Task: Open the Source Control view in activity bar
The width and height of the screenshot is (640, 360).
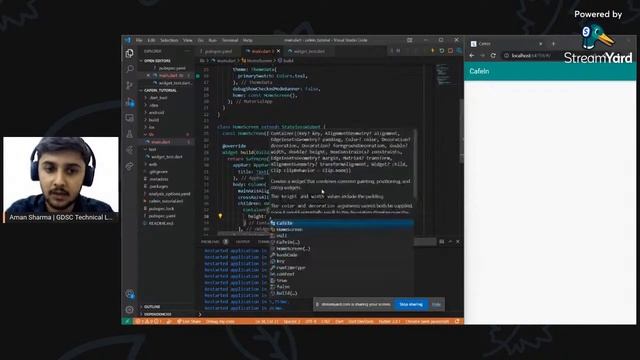Action: [x=130, y=85]
